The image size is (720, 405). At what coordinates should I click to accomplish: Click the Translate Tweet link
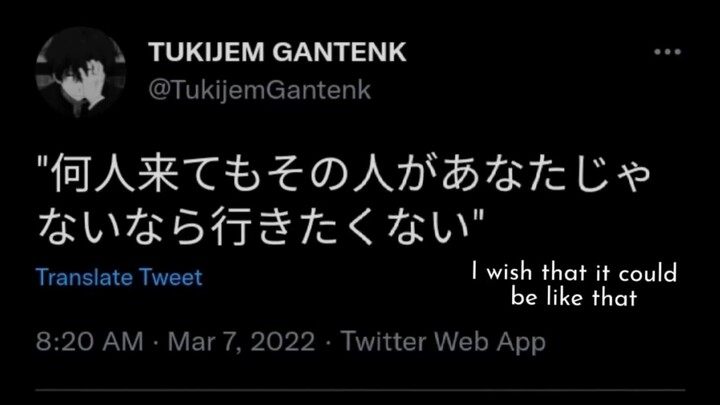pyautogui.click(x=119, y=277)
